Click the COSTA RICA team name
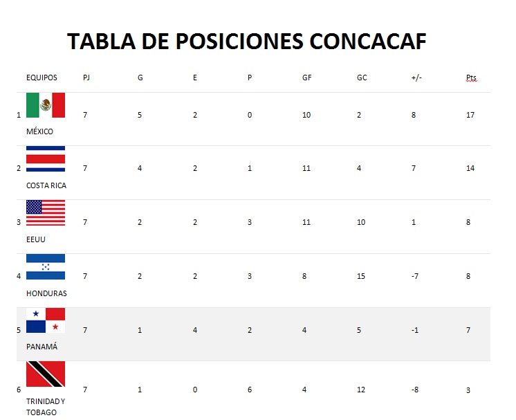This screenshot has height=420, width=516. pos(46,185)
